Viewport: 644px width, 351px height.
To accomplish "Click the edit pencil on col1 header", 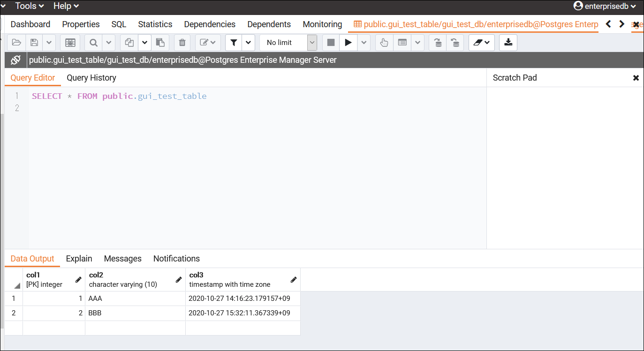I will pyautogui.click(x=78, y=280).
